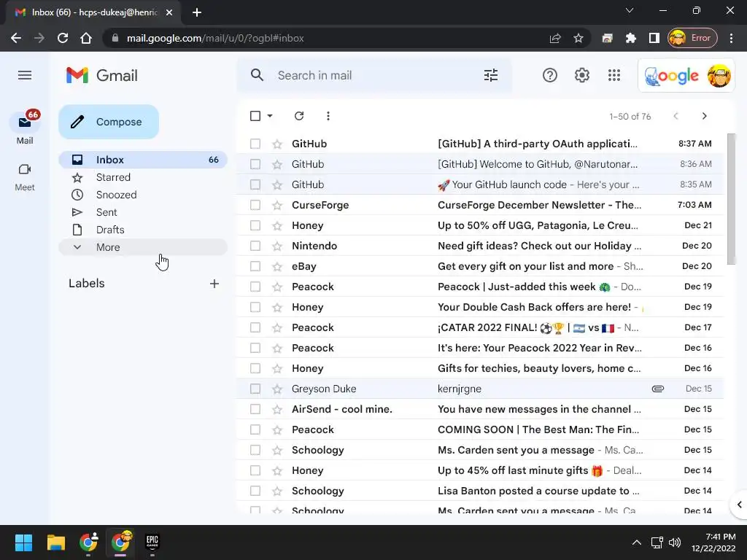Open Google apps grid
The width and height of the screenshot is (747, 560).
click(614, 75)
